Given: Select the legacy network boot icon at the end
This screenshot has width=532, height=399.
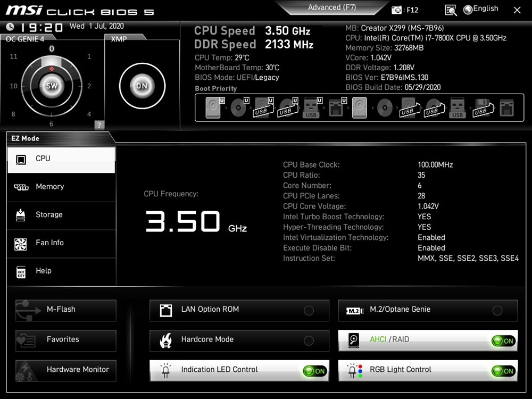Looking at the screenshot, I should click(x=507, y=108).
